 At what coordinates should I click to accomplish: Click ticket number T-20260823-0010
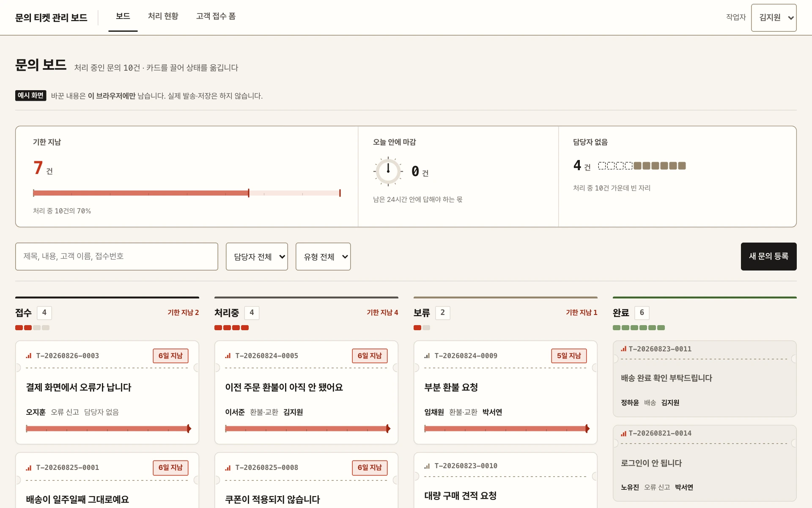pyautogui.click(x=466, y=466)
